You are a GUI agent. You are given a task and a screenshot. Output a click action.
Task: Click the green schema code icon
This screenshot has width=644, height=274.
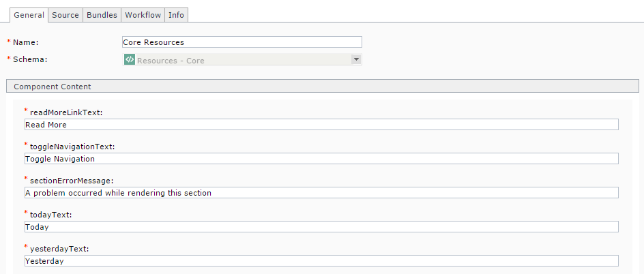coord(130,60)
